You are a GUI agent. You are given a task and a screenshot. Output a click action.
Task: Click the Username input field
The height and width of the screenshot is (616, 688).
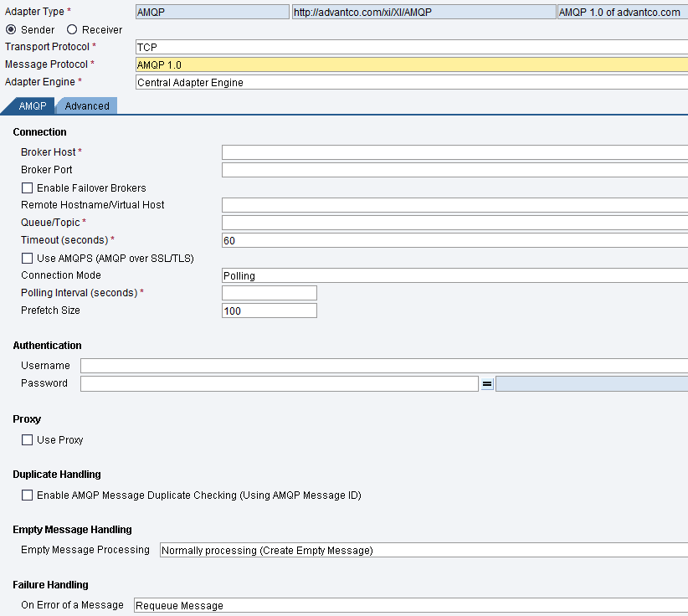click(x=383, y=366)
